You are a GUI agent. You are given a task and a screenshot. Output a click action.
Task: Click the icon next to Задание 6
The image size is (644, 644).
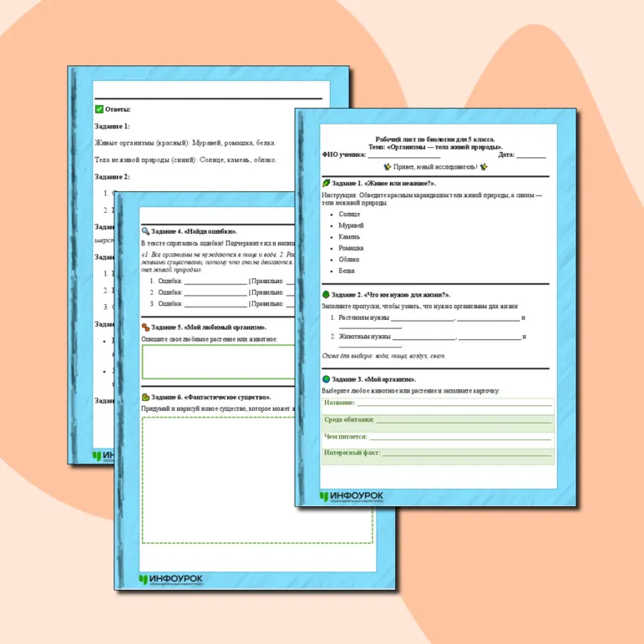[x=145, y=397]
